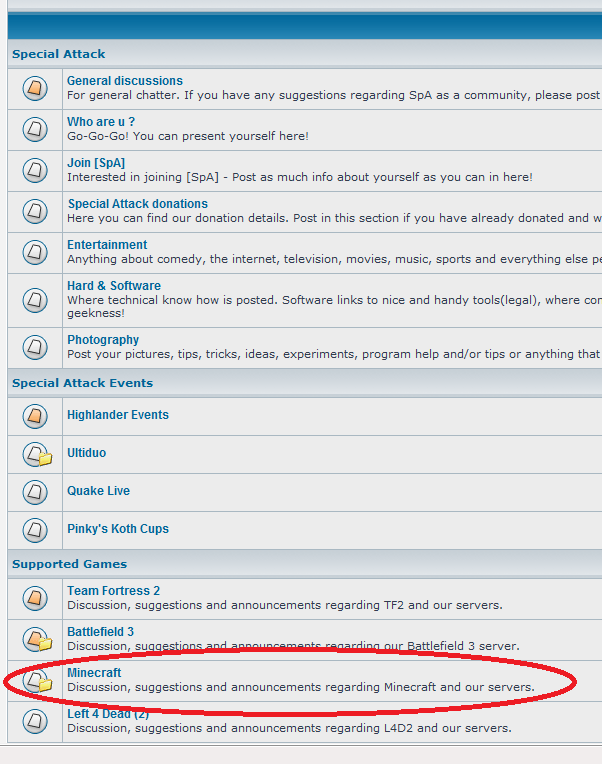Open the Highlander Events forum

(x=118, y=415)
